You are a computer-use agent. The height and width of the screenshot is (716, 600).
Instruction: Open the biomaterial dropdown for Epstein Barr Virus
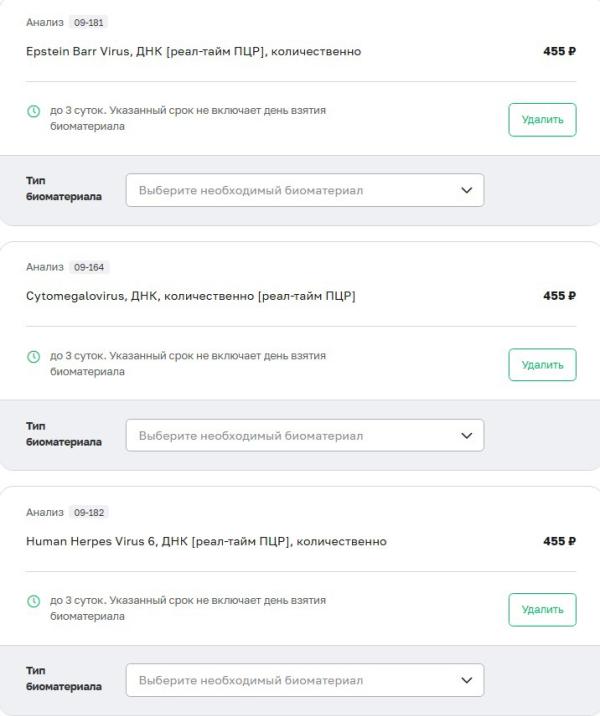tap(304, 190)
